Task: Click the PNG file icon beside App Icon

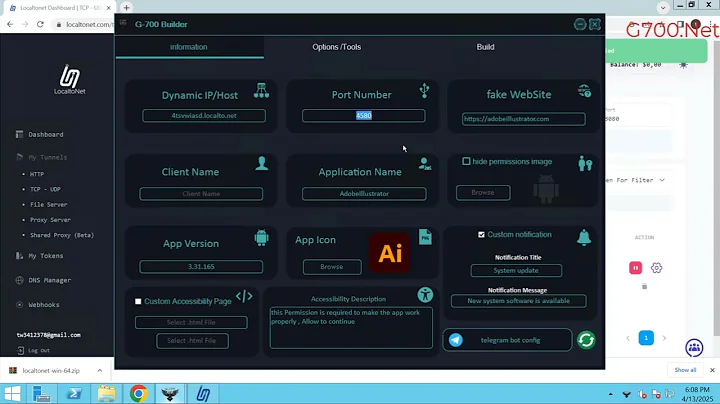Action: click(425, 237)
